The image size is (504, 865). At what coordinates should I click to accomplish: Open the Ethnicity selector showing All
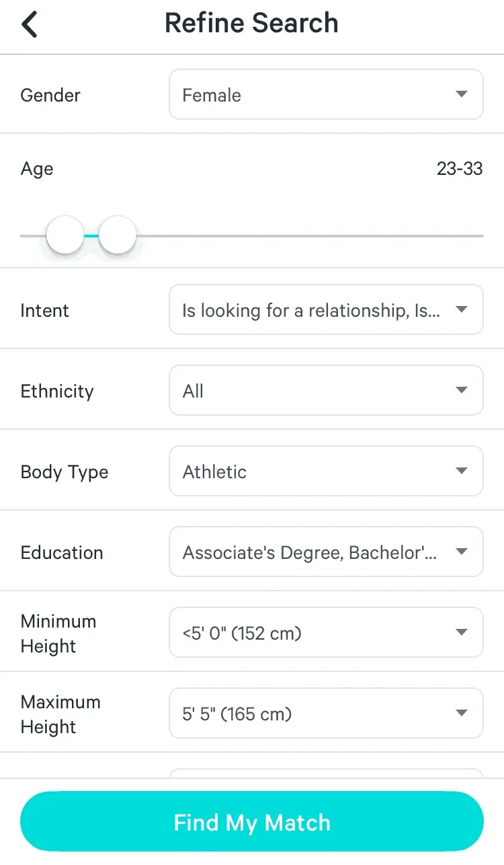coord(326,390)
